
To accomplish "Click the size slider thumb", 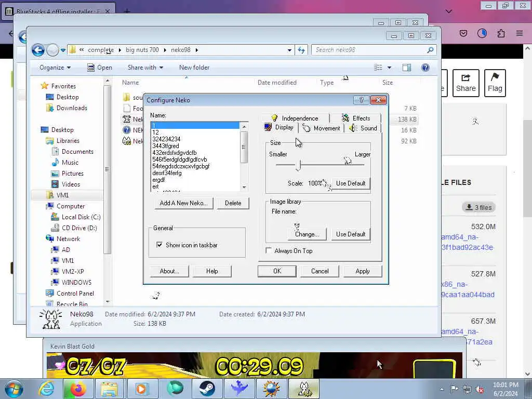I will (x=298, y=165).
